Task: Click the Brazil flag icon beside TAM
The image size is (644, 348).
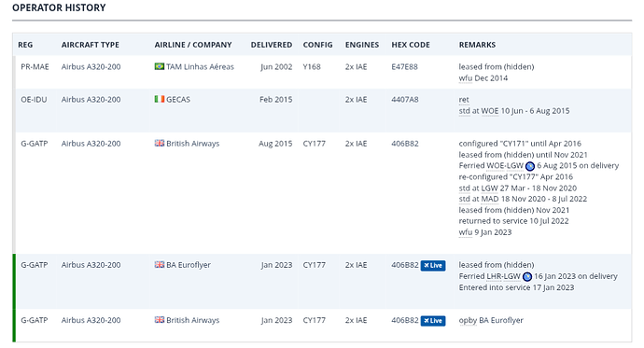Action: coord(160,66)
